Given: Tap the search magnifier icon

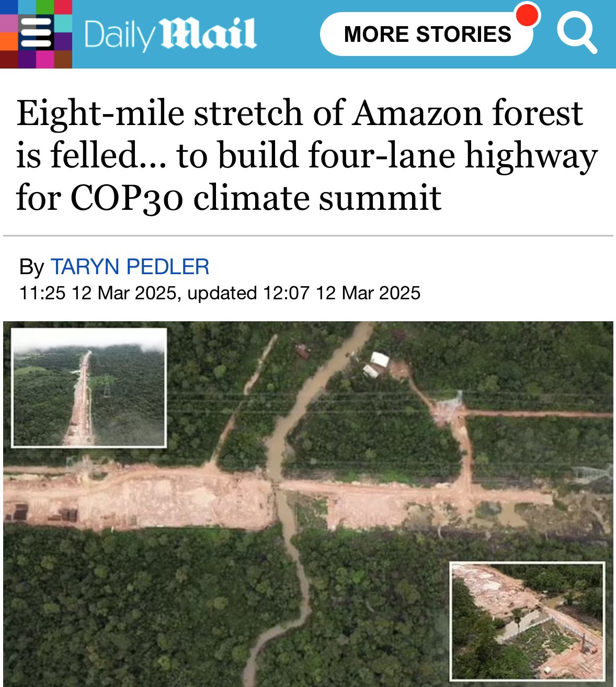Looking at the screenshot, I should (x=577, y=32).
